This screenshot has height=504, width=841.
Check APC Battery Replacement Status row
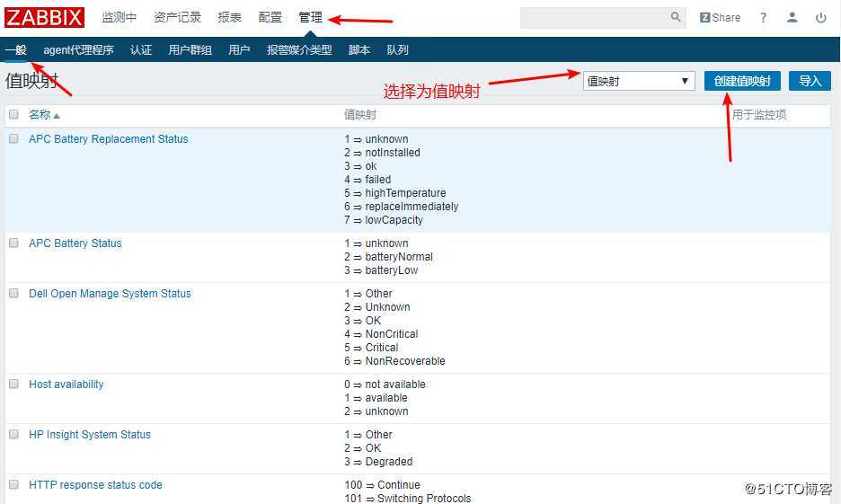14,138
